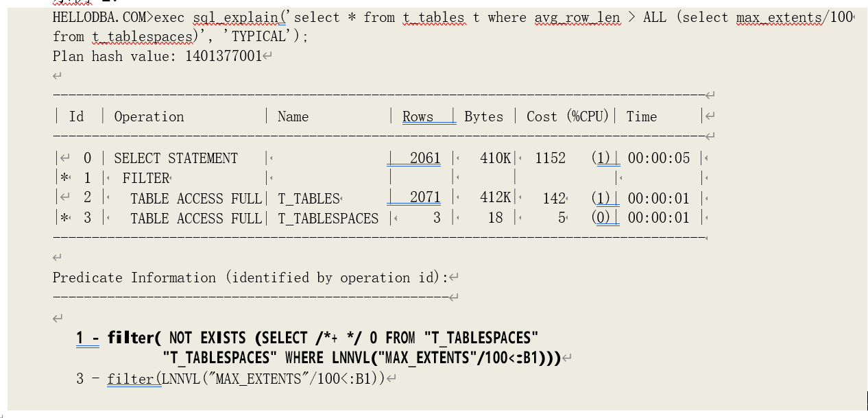Click the 00:00:05 time value
The image size is (868, 418).
(659, 158)
